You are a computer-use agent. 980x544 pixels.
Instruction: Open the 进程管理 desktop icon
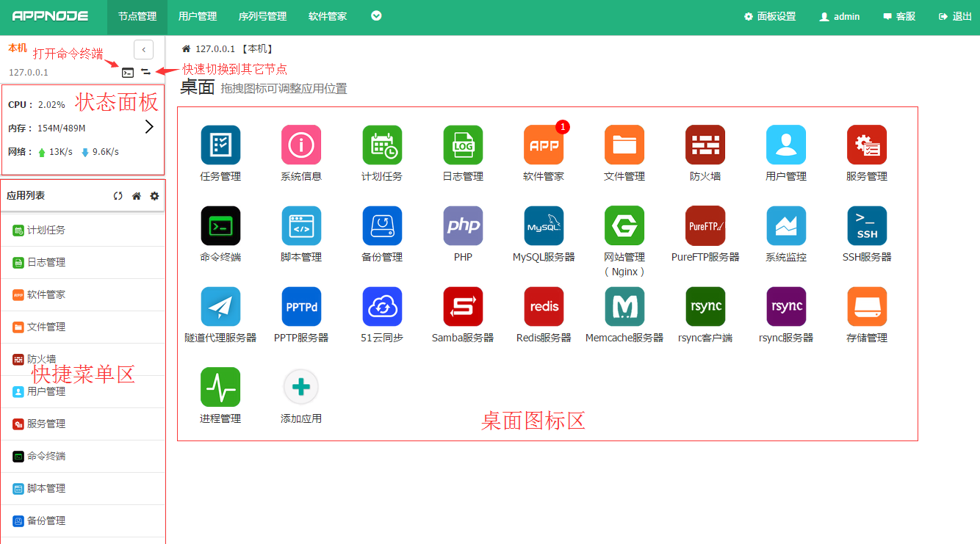click(x=220, y=387)
